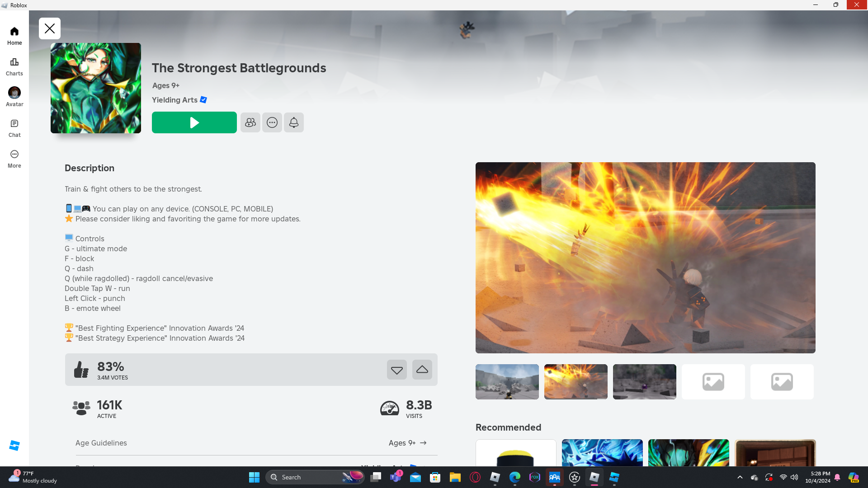Select the fifth placeholder thumbnail
This screenshot has width=868, height=488.
[x=782, y=382]
